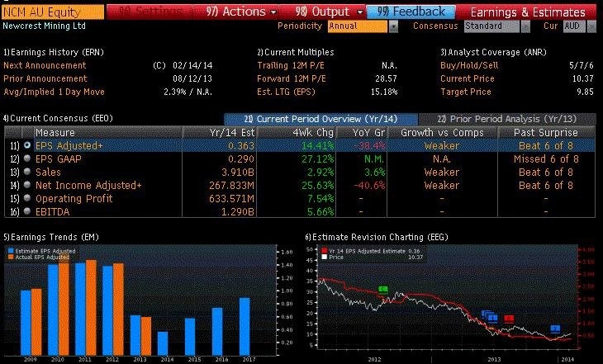The height and width of the screenshot is (364, 603).
Task: Sort by the Past Surprise column header
Action: click(546, 133)
